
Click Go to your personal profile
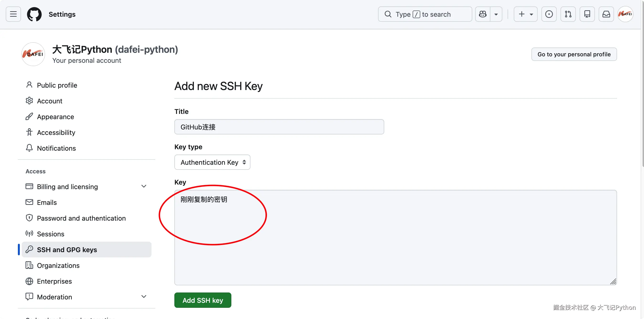coord(574,54)
